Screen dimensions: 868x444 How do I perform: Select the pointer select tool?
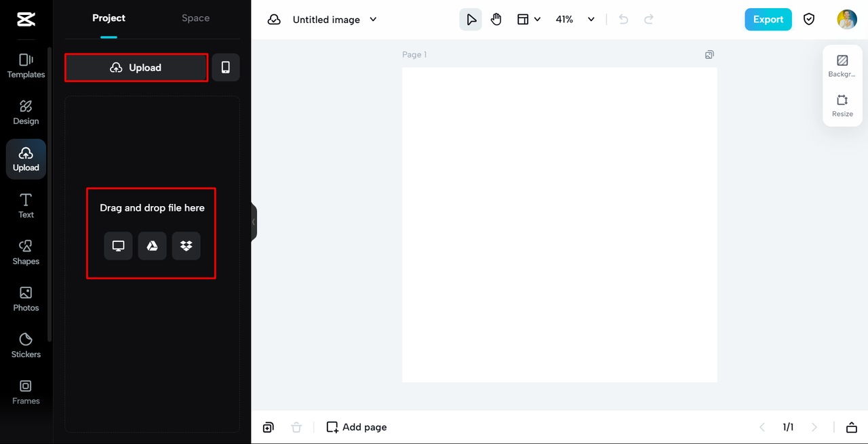471,20
